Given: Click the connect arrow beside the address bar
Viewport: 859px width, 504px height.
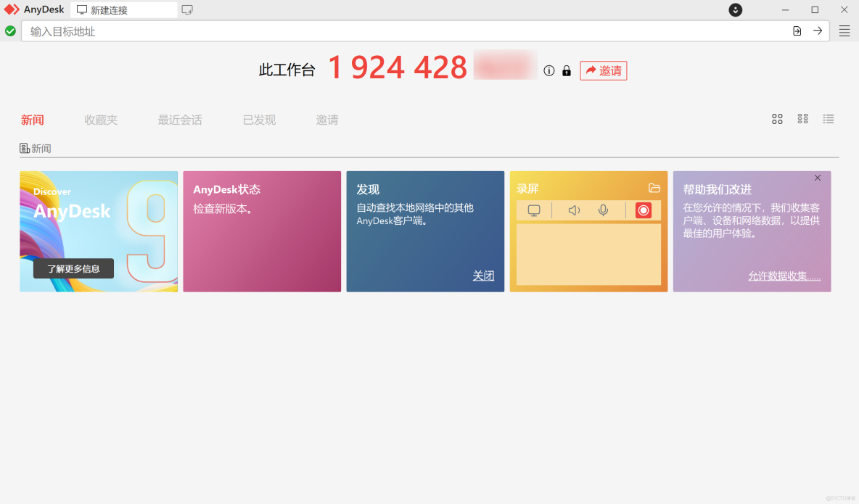Looking at the screenshot, I should [x=818, y=31].
